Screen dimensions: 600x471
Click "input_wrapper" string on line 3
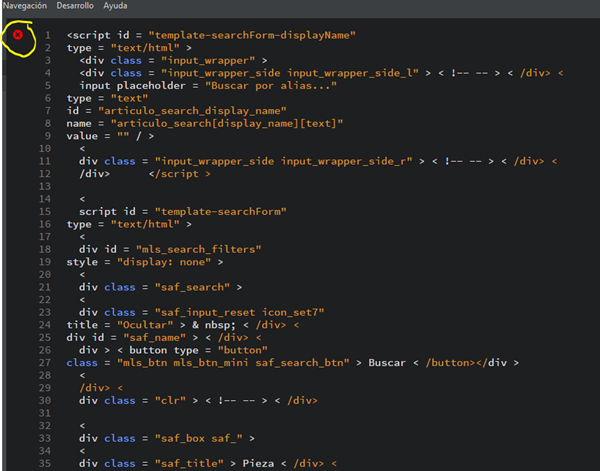[x=208, y=60]
